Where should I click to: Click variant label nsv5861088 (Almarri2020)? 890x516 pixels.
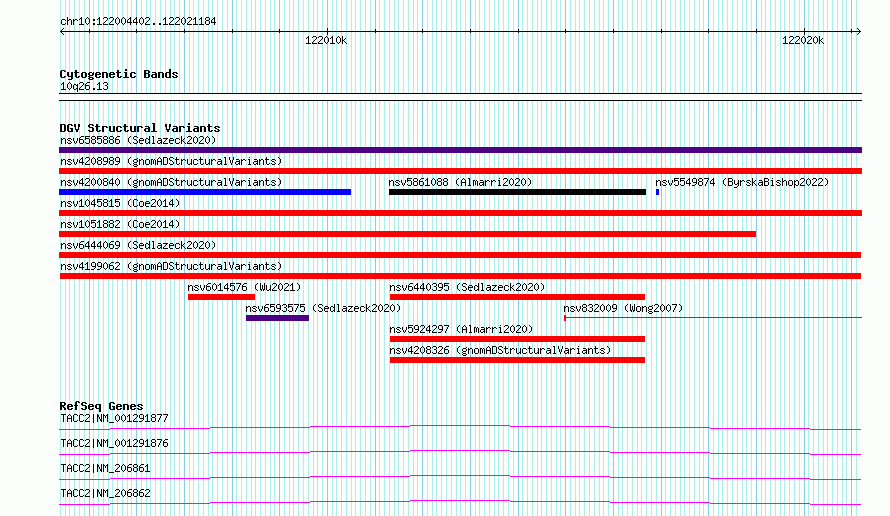pyautogui.click(x=460, y=182)
